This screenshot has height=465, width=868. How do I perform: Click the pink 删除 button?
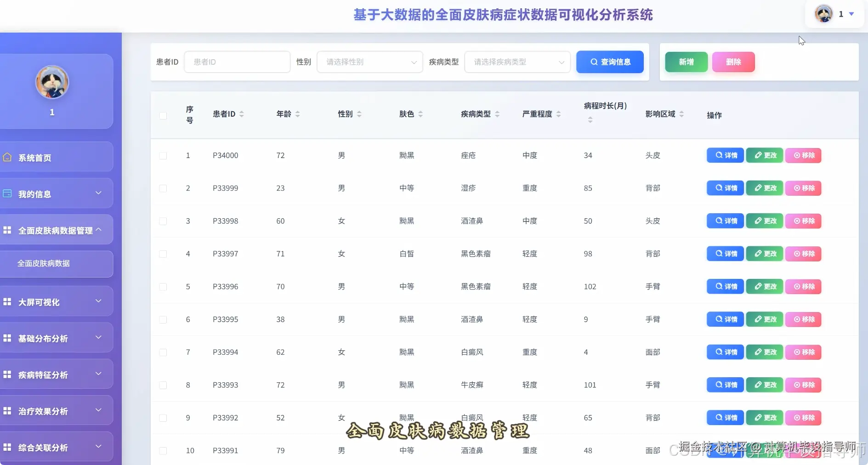(x=733, y=62)
